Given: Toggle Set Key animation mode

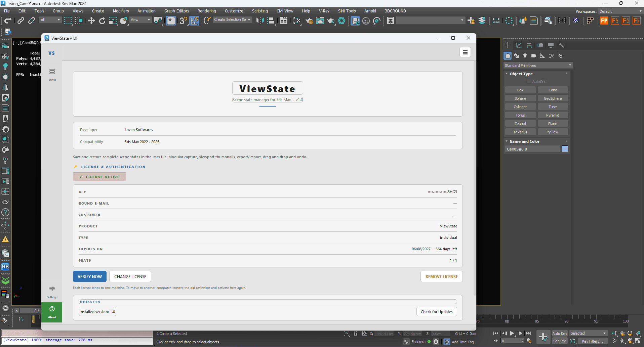Looking at the screenshot, I should click(560, 341).
